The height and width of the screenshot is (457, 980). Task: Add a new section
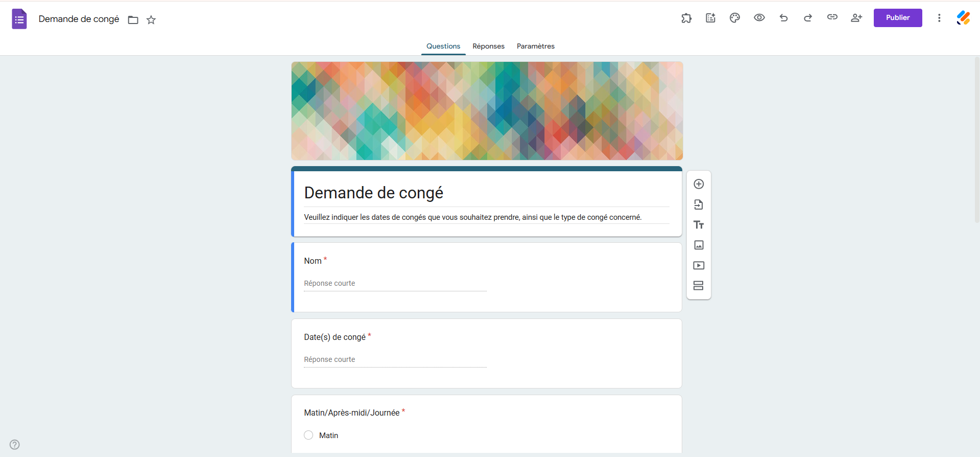[699, 286]
